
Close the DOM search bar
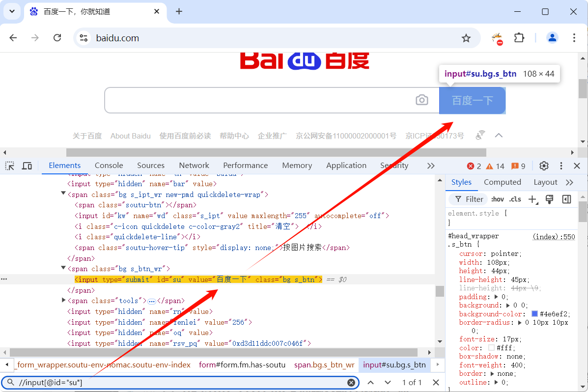pos(436,383)
